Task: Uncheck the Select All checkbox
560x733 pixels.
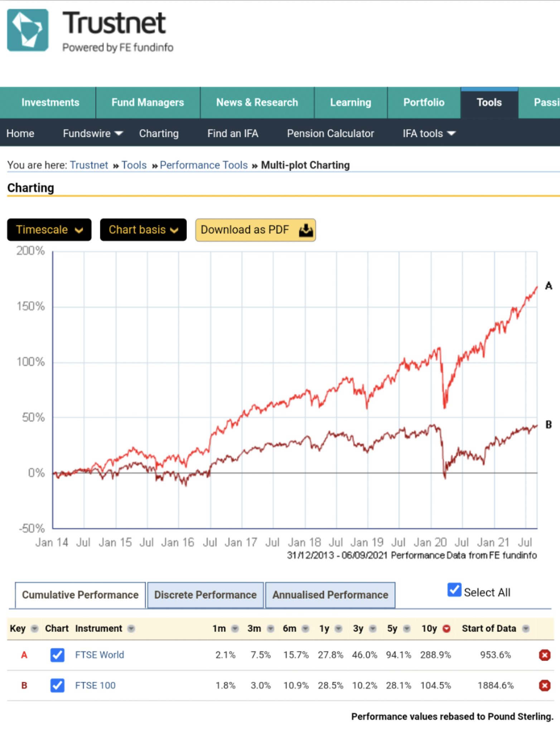Action: 454,589
